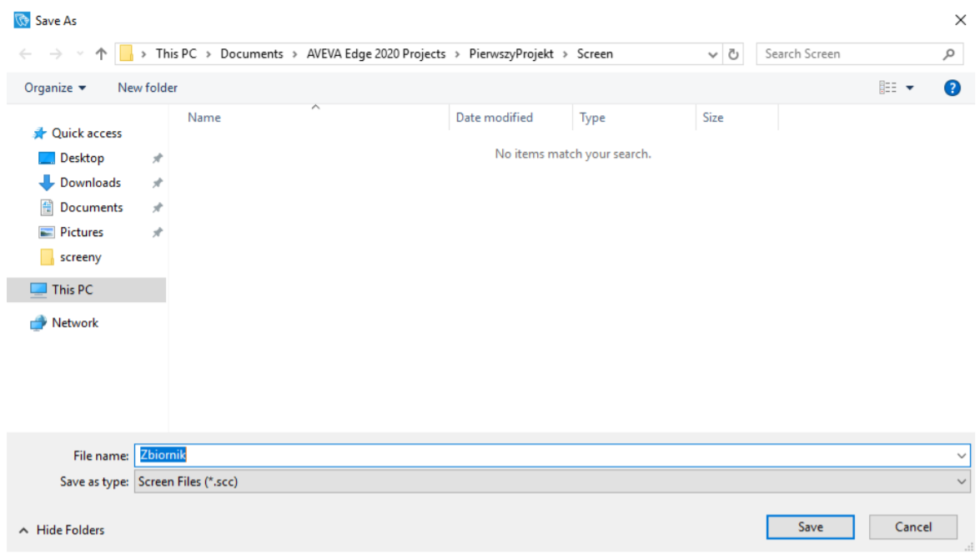The image size is (980, 554).
Task: Collapse folders with Hide Folders
Action: (x=63, y=530)
